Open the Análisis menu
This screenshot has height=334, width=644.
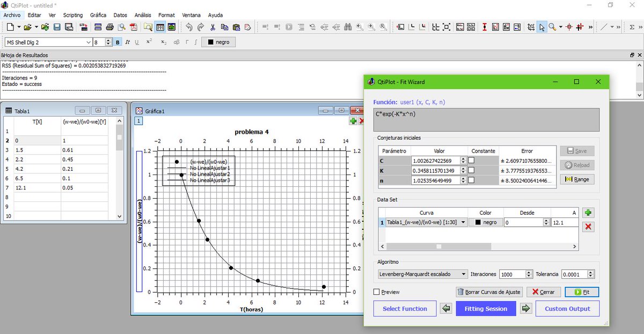click(x=143, y=15)
